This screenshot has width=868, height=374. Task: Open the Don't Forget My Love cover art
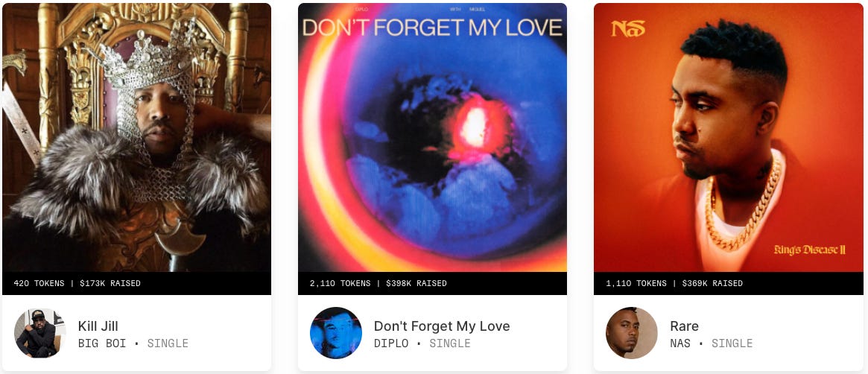point(432,137)
